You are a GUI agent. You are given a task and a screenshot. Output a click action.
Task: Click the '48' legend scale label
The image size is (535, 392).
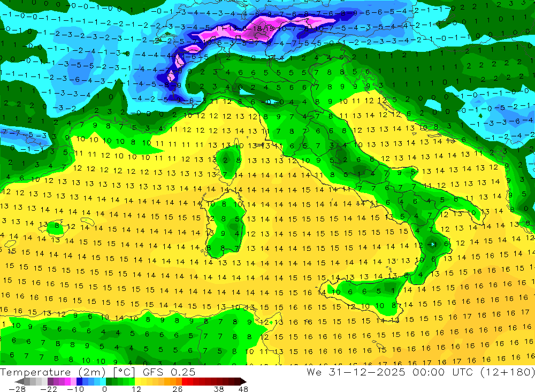tap(243, 389)
